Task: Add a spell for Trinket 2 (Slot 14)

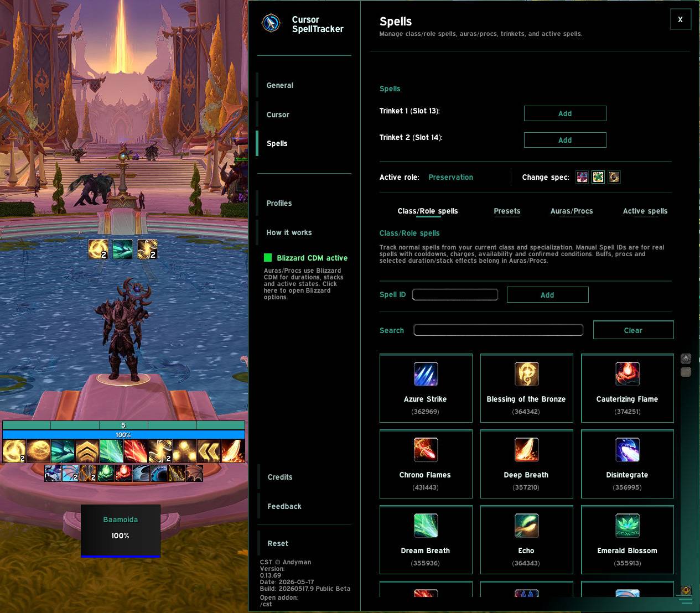Action: 565,140
